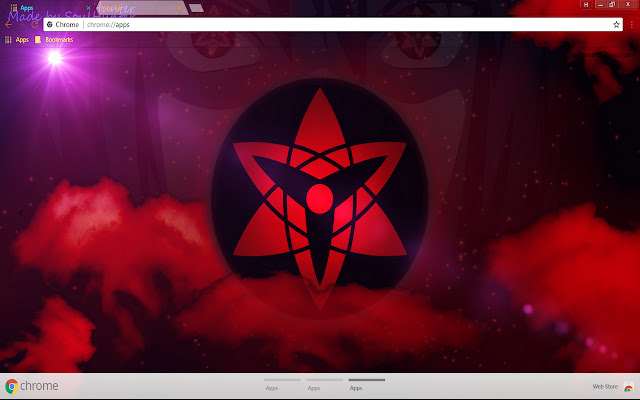
Task: Bookmark this page with the star icon
Action: 616,24
